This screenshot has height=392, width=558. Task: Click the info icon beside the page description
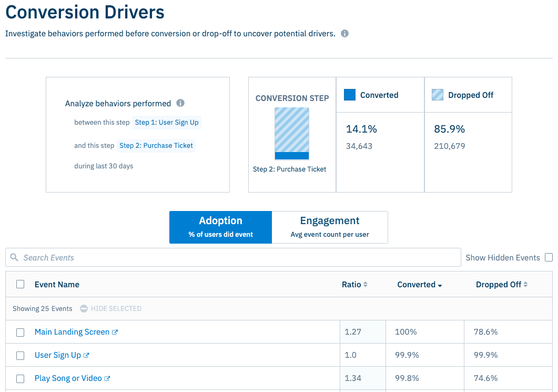(344, 33)
